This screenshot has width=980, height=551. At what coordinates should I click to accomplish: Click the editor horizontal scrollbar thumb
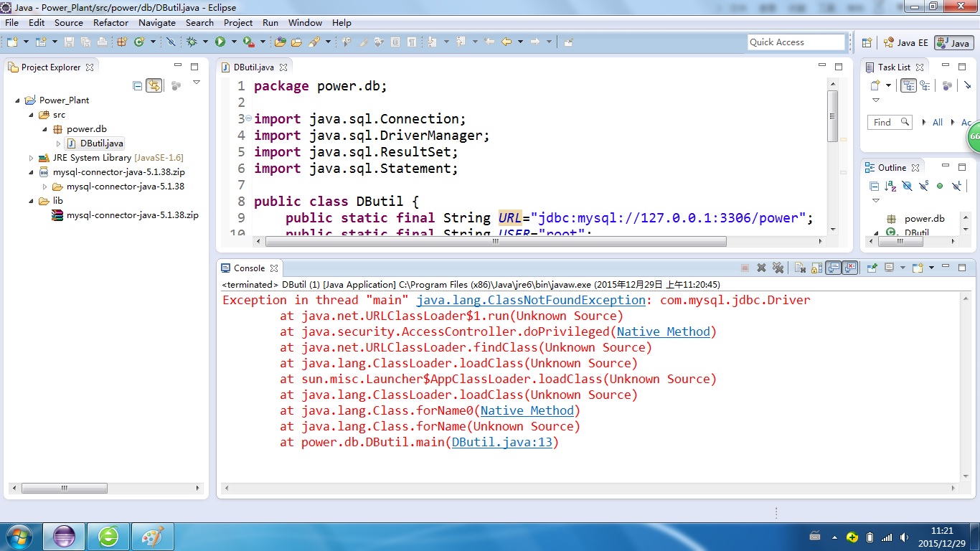coord(496,242)
